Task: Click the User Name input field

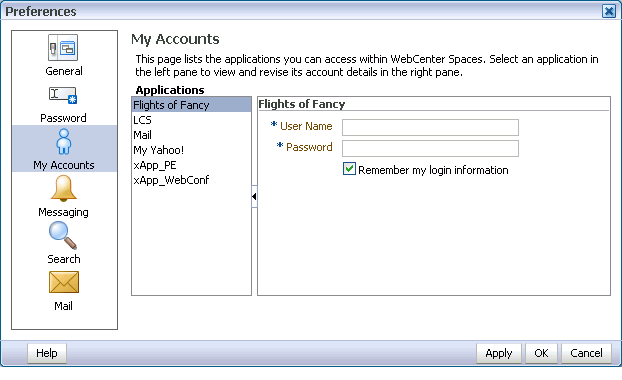Action: tap(430, 127)
